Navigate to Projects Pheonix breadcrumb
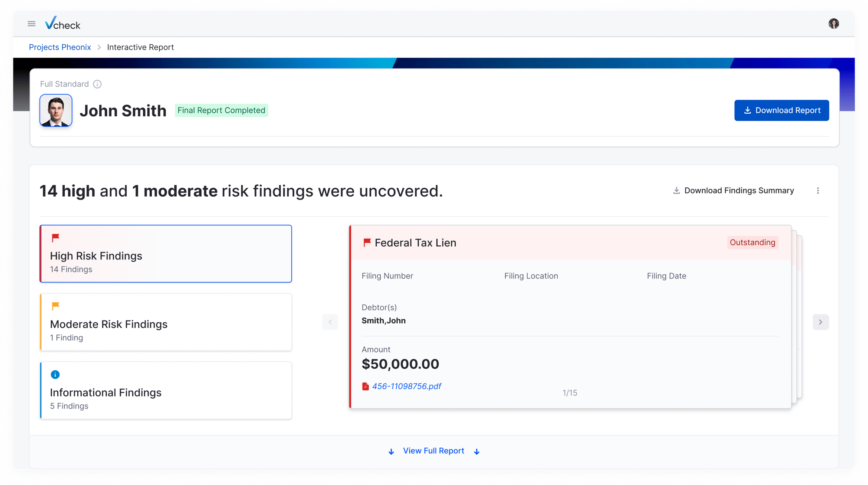 60,47
